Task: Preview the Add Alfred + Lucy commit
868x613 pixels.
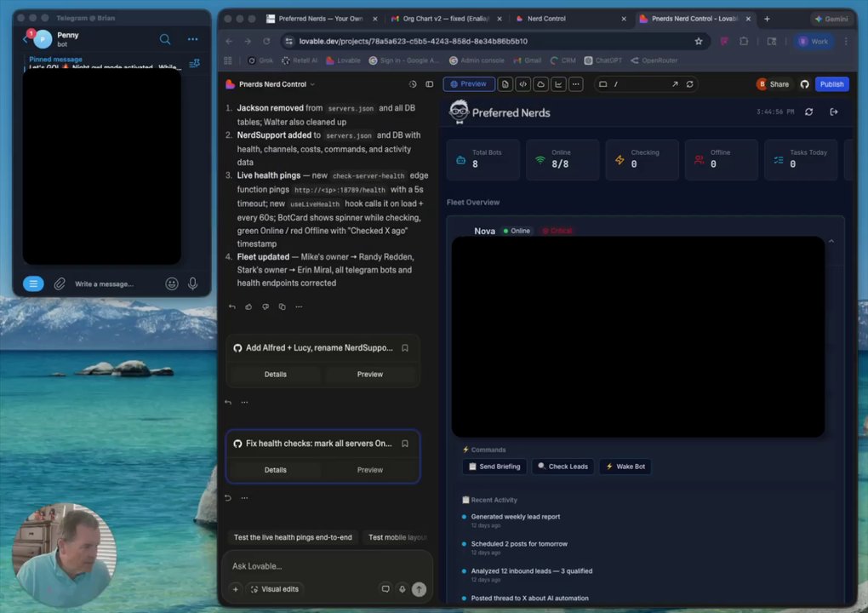Action: click(370, 375)
